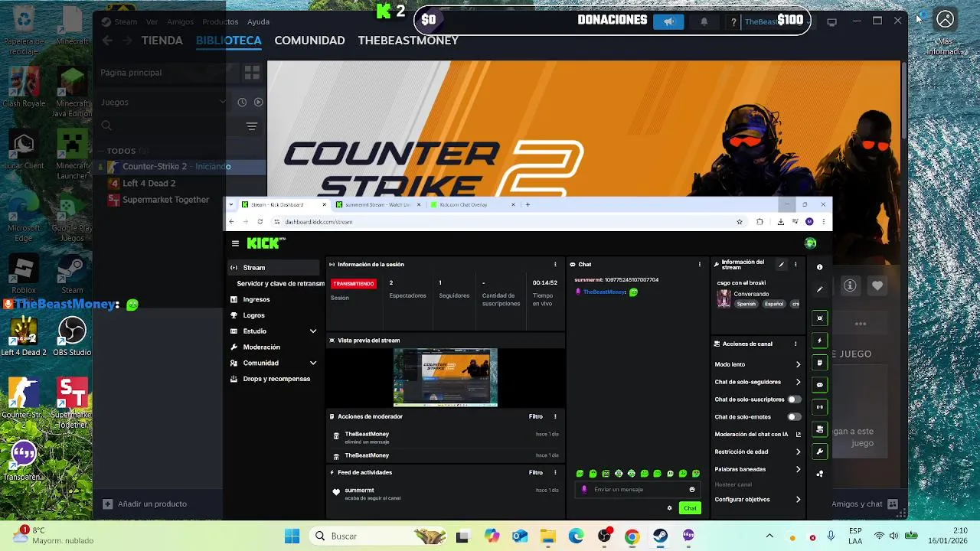
Task: Open Ingresos in the Kick sidebar
Action: click(x=256, y=299)
